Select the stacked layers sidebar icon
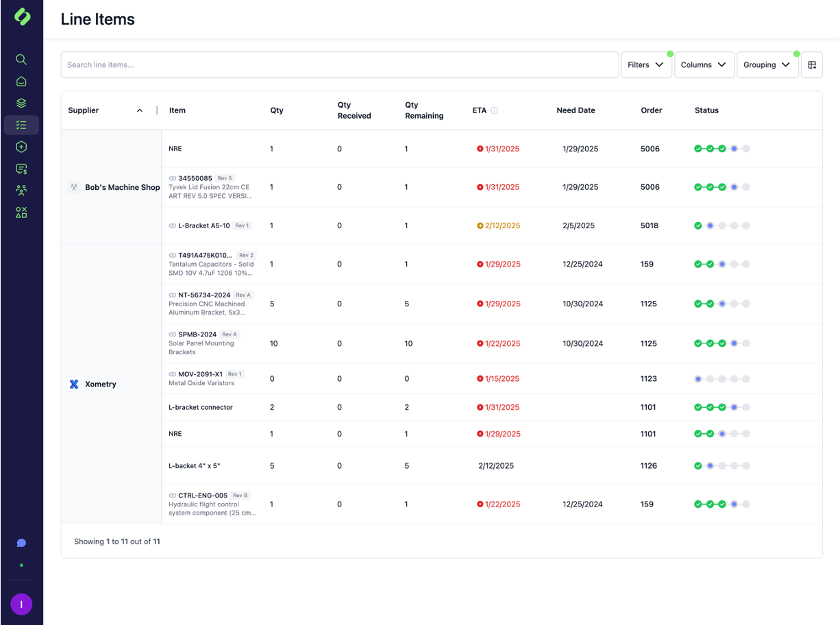This screenshot has height=625, width=840. tap(21, 103)
